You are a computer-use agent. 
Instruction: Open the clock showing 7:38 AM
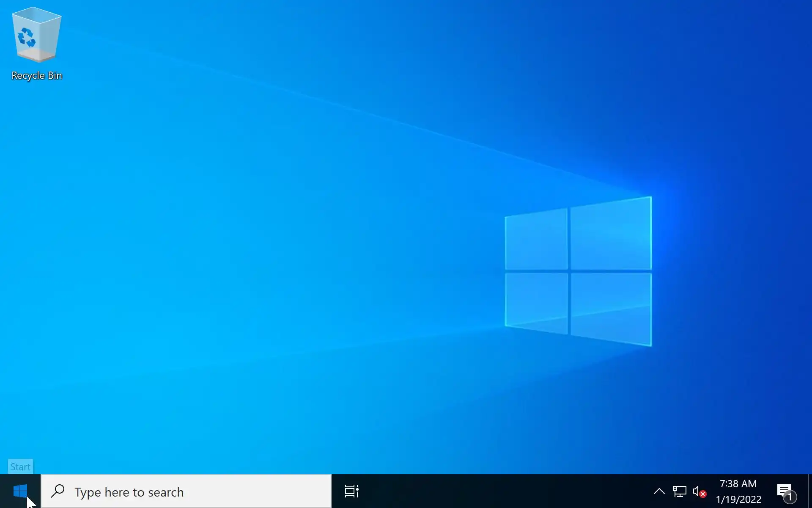[738, 484]
